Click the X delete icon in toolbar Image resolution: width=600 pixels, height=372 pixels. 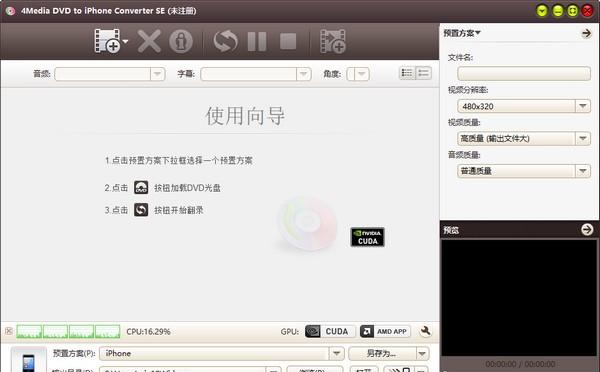coord(149,41)
